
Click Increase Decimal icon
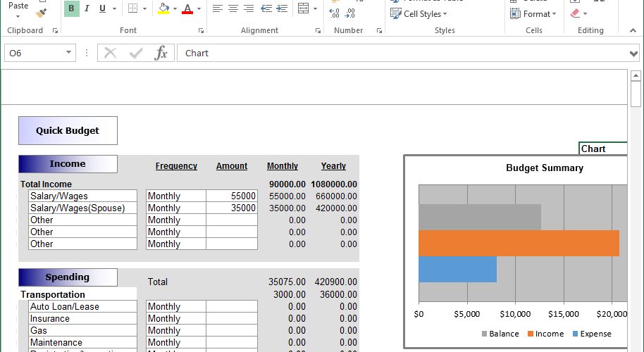click(x=334, y=13)
